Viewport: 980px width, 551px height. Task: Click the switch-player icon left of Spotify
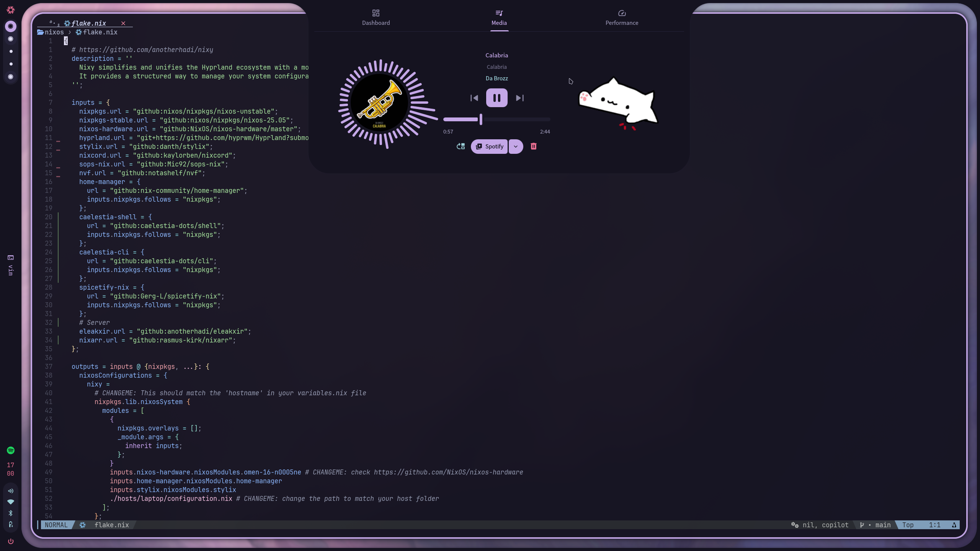(x=461, y=146)
